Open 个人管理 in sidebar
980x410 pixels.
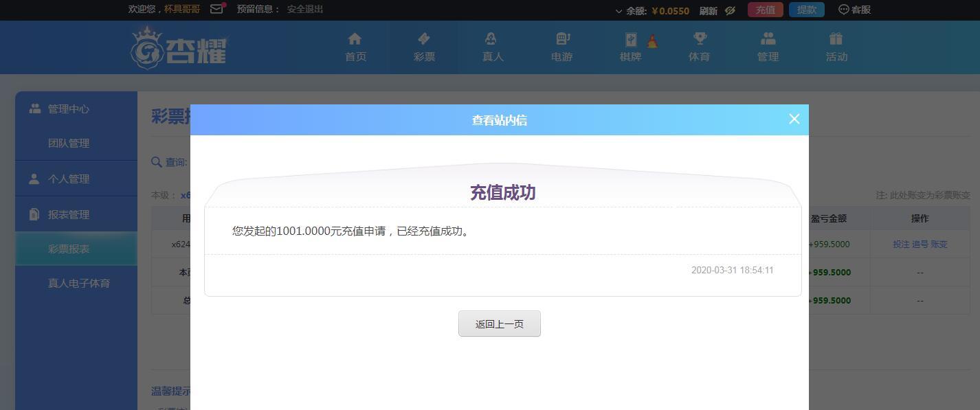pyautogui.click(x=76, y=179)
